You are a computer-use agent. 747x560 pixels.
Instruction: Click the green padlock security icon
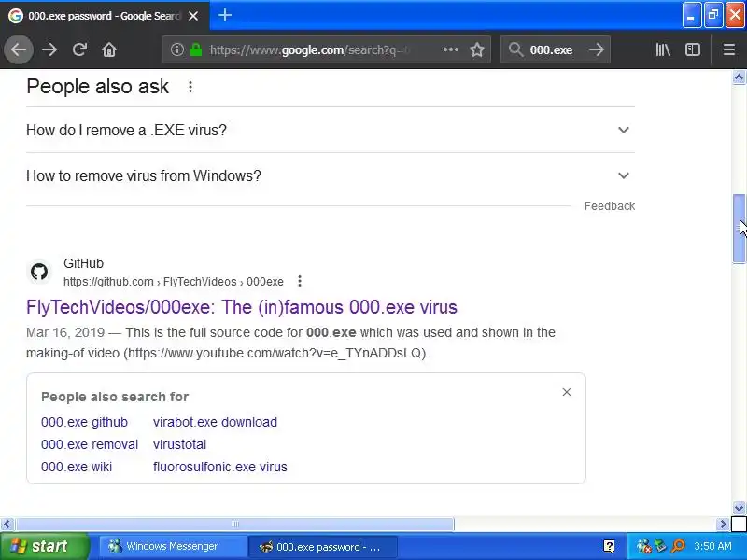pos(196,49)
